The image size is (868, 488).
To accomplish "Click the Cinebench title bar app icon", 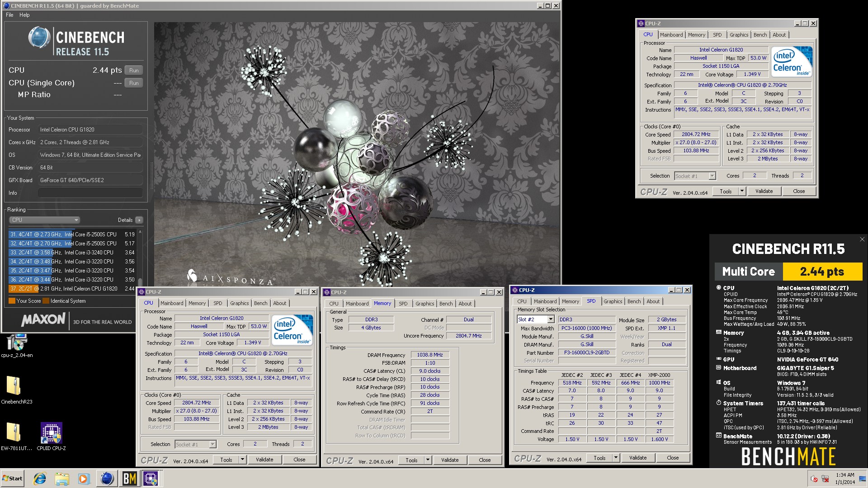I will coord(6,6).
